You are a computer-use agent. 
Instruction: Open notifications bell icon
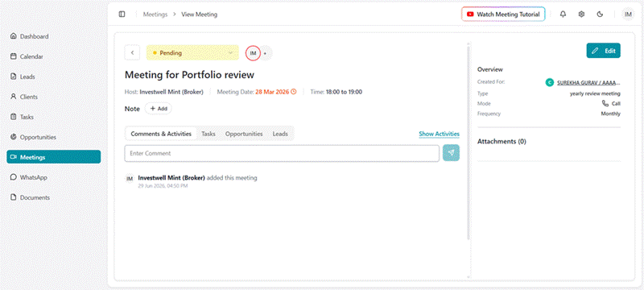(563, 14)
